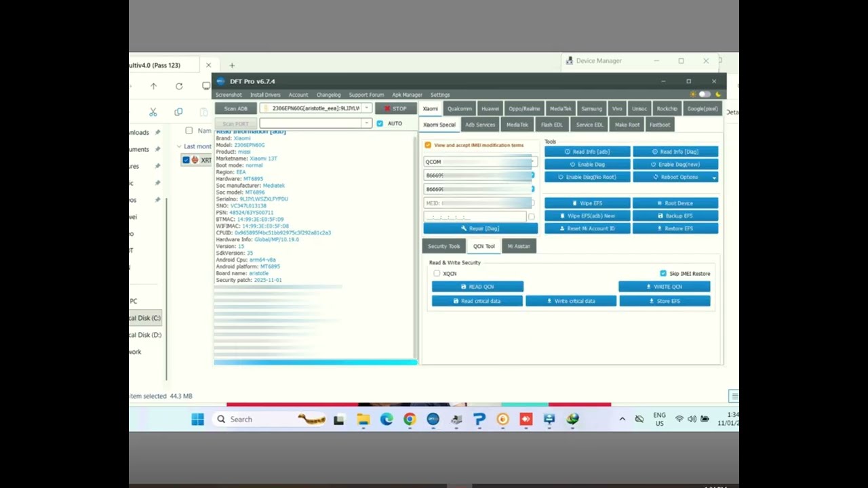The height and width of the screenshot is (488, 868).
Task: Open the port selection dropdown arrow
Action: (x=366, y=123)
